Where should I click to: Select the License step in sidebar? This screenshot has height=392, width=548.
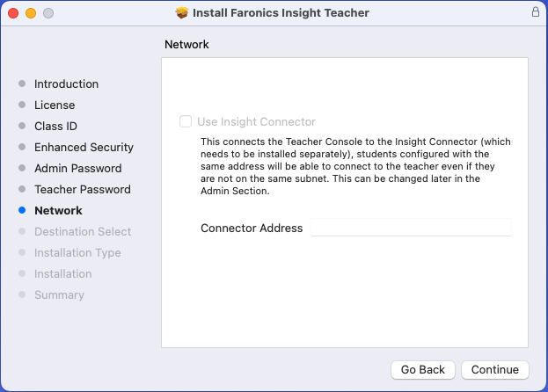tap(55, 105)
